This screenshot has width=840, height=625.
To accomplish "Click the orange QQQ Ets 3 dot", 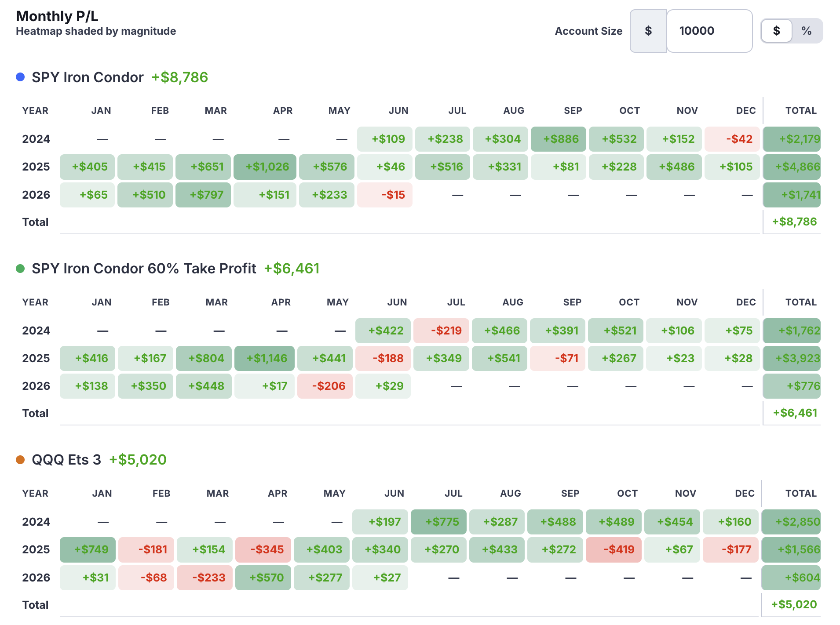I will (x=20, y=459).
